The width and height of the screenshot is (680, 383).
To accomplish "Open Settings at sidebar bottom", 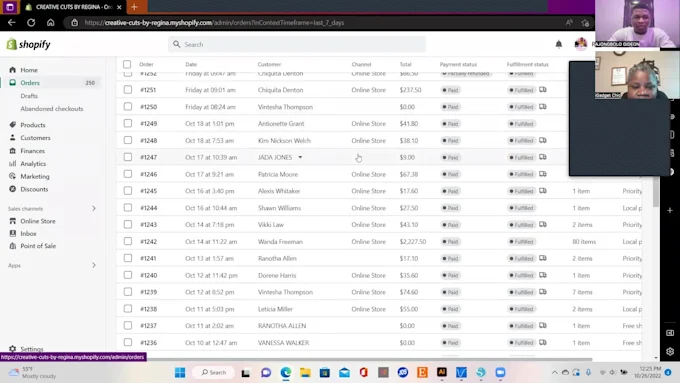I will pos(31,349).
